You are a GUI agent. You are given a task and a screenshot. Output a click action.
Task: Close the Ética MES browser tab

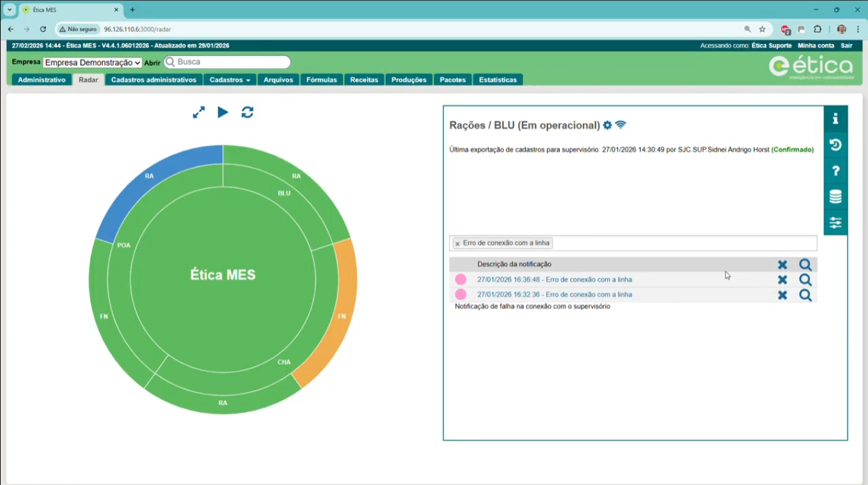click(116, 10)
